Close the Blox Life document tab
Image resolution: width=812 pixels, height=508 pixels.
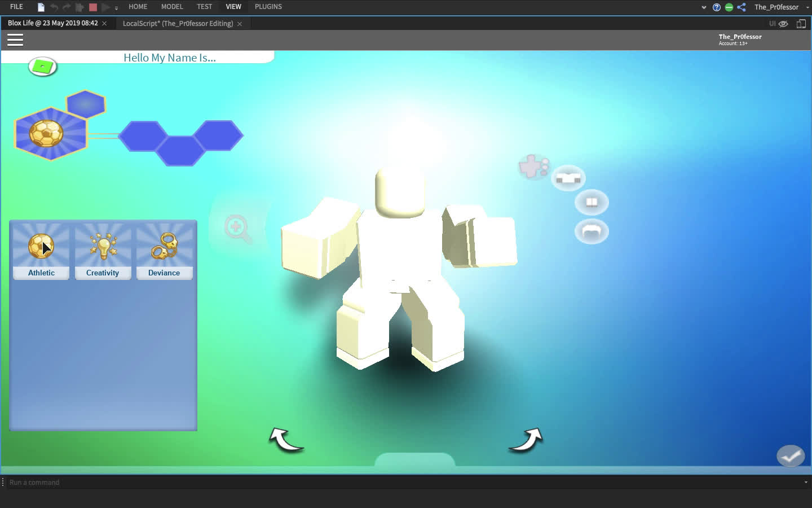click(x=104, y=23)
